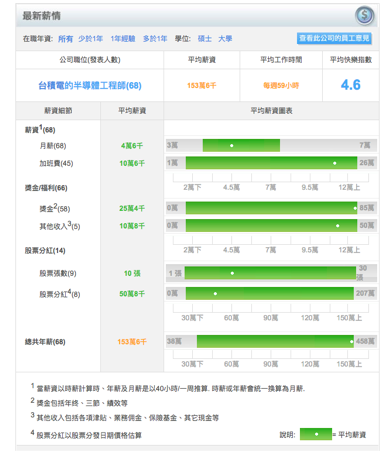Click the stock count 1張–30張 range bar
This screenshot has width=385, height=451.
(x=270, y=273)
